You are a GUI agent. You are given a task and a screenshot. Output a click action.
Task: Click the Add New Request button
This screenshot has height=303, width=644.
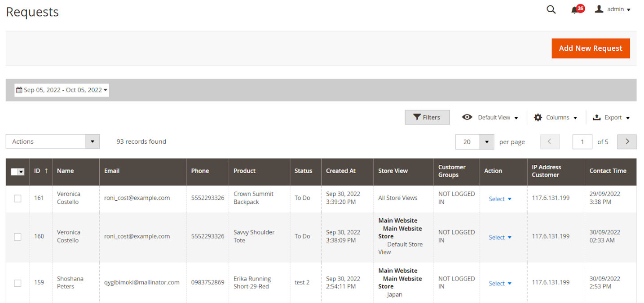tap(590, 48)
